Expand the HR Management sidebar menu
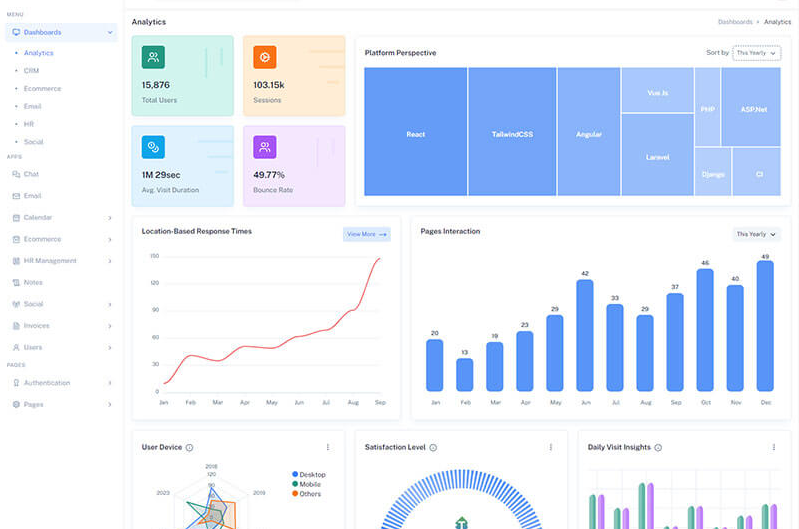The image size is (799, 529). click(61, 261)
